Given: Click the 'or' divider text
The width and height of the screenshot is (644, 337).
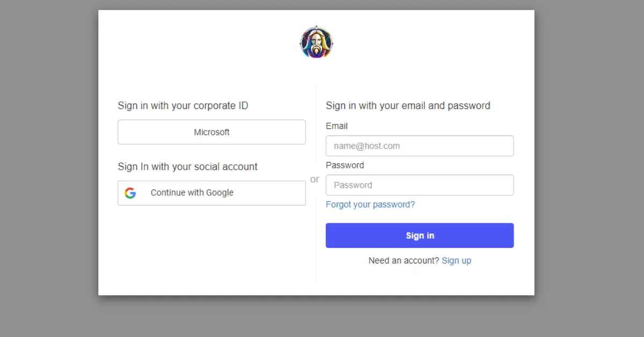Looking at the screenshot, I should point(314,179).
